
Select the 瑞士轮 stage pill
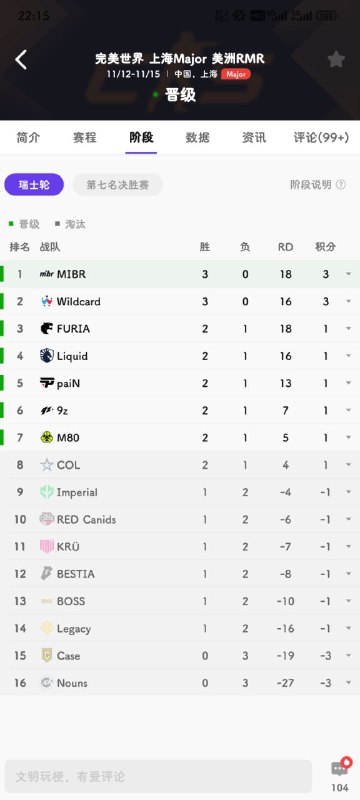[34, 185]
